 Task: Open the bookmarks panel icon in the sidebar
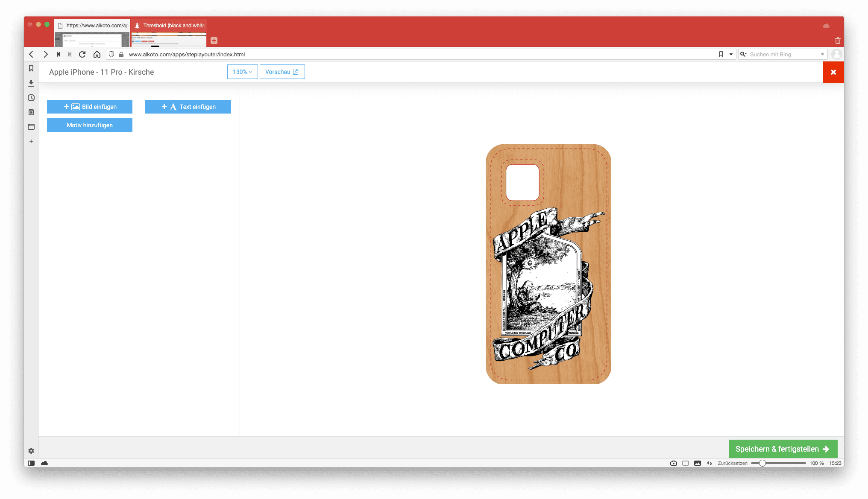[31, 68]
